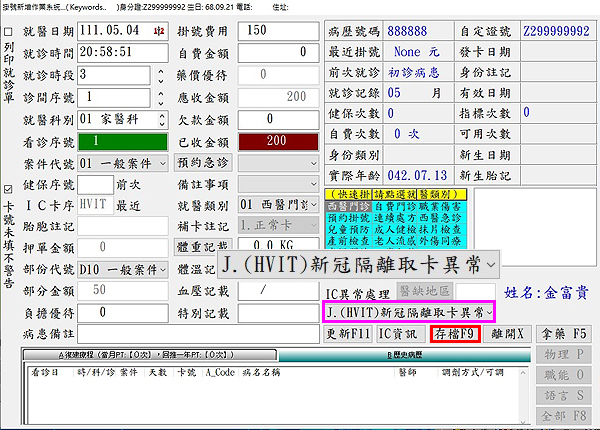Screen dimensions: 600x430
Task: Click the 病患備註 text field
Action: coord(198,333)
